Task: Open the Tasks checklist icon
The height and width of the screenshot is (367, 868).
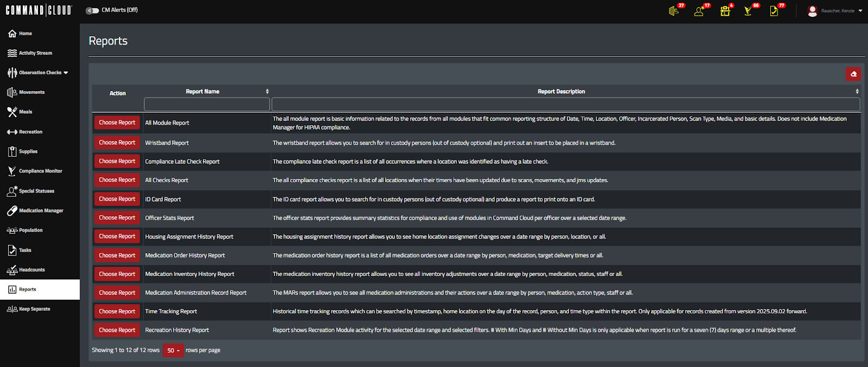Action: tap(12, 250)
